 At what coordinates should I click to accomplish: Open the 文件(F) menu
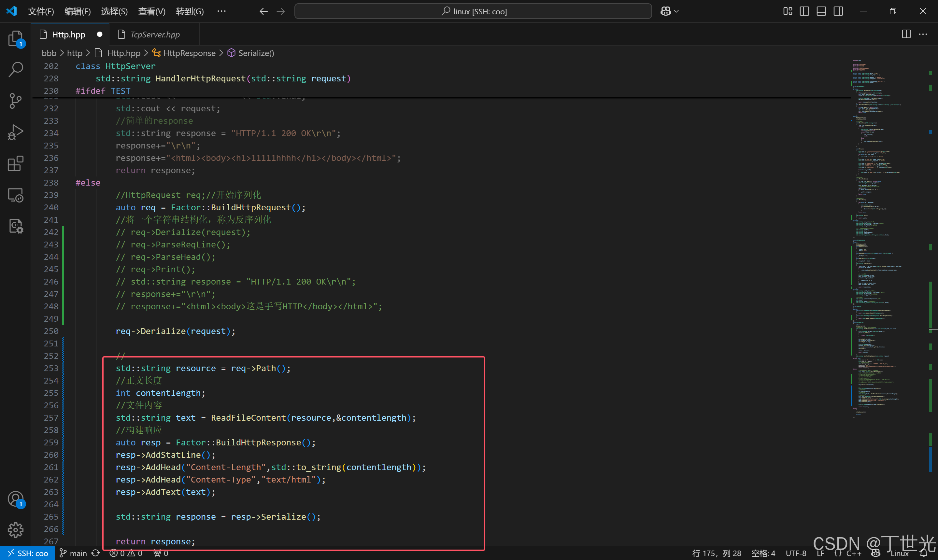pos(41,11)
